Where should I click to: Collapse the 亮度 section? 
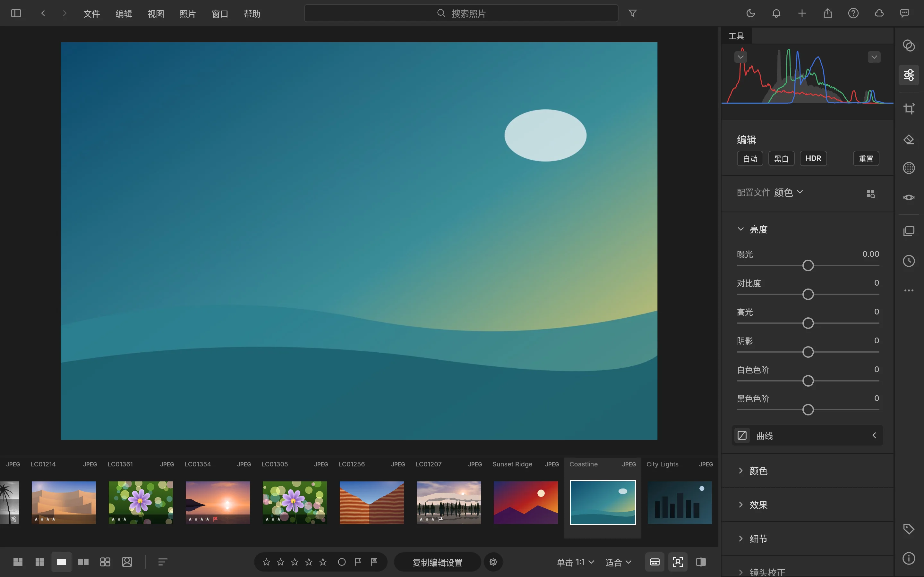tap(741, 229)
